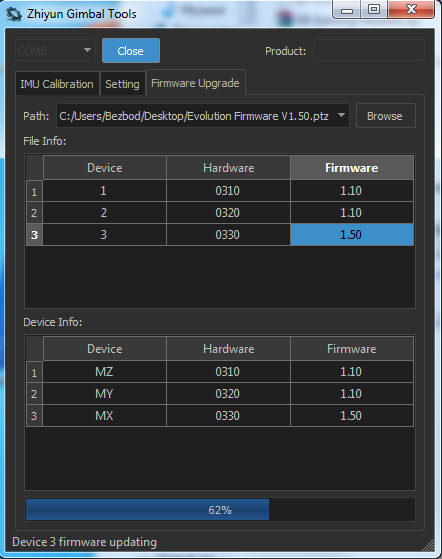Click Device Info Device column header
This screenshot has height=559, width=442.
(105, 349)
